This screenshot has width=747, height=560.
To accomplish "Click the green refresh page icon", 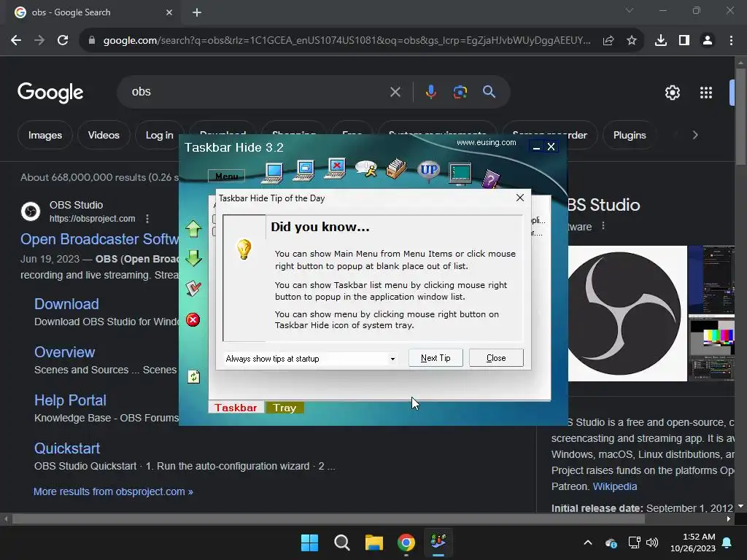I will tap(193, 377).
